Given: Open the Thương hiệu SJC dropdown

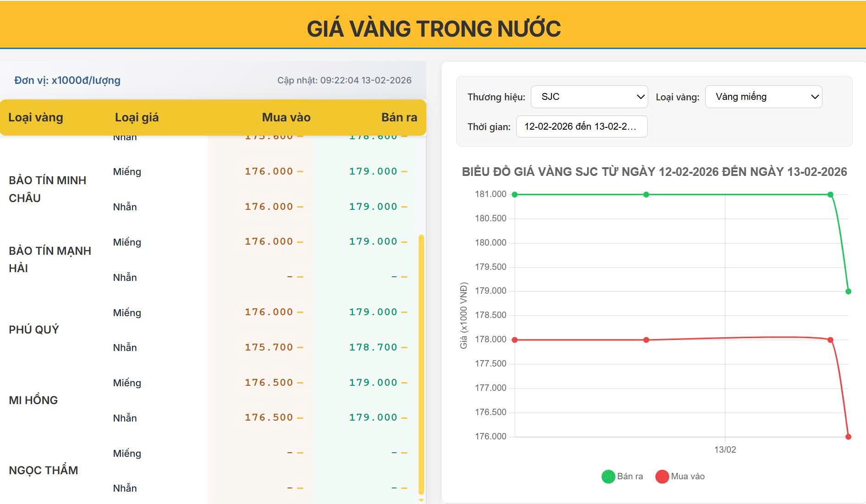Looking at the screenshot, I should pyautogui.click(x=589, y=97).
